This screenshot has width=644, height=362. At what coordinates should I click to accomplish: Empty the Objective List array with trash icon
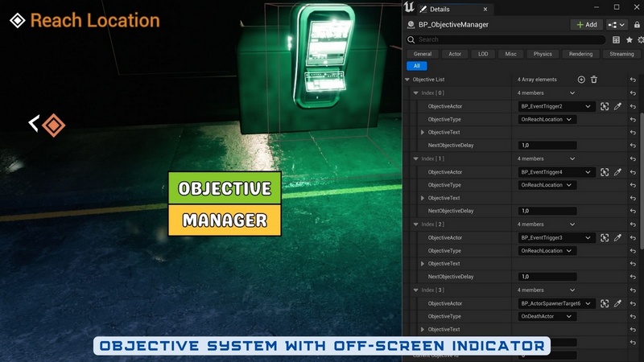(x=594, y=80)
